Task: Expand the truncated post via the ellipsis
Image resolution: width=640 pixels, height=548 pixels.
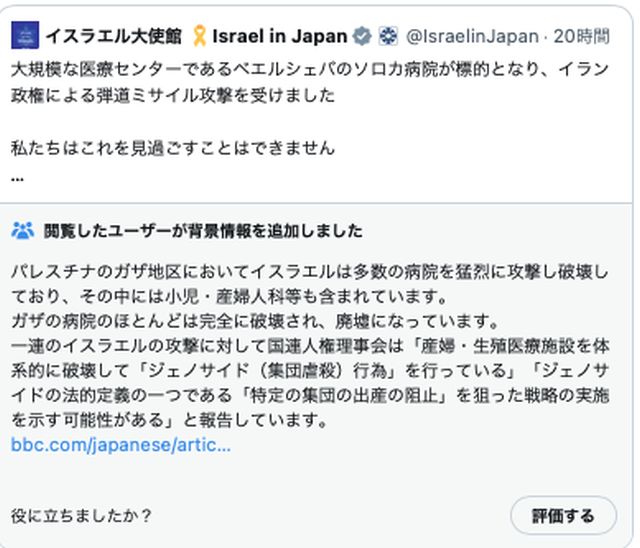Action: (17, 177)
